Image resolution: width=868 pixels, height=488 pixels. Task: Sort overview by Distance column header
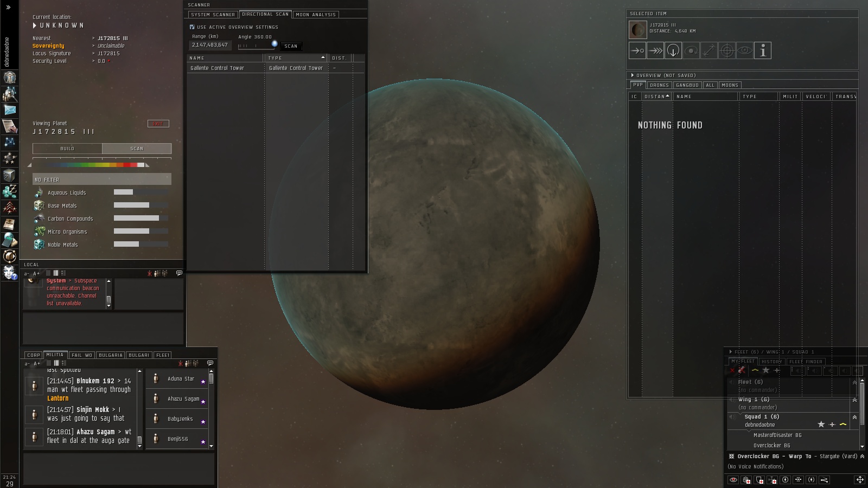(656, 97)
